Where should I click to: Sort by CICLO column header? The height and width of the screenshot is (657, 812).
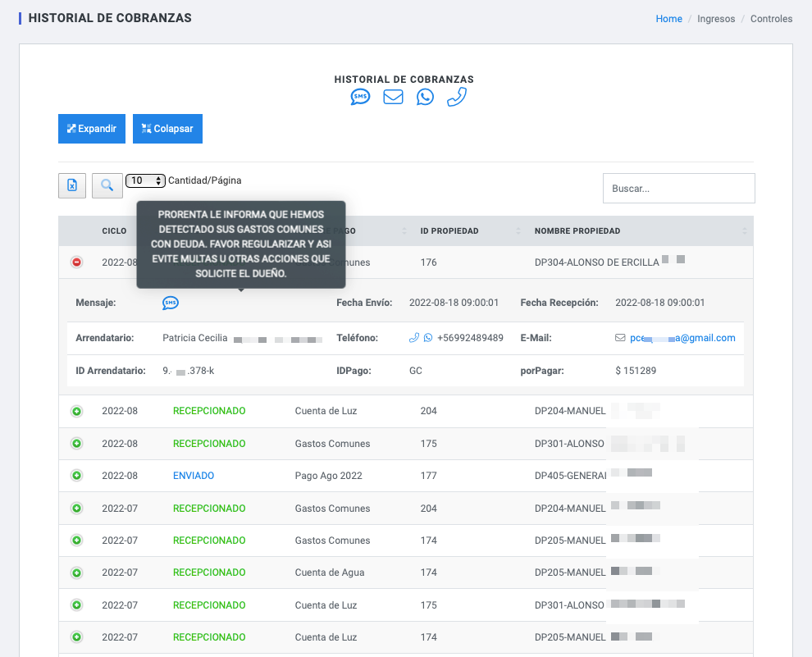point(114,231)
